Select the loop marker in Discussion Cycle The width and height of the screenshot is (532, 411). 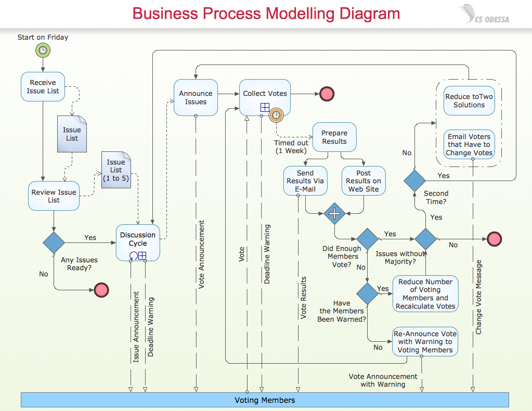(x=134, y=255)
